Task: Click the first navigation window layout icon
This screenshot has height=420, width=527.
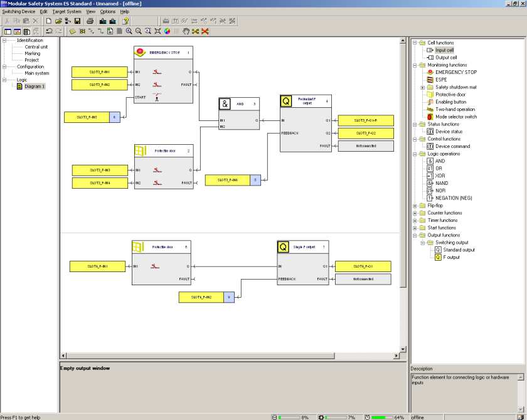Action: (x=8, y=31)
